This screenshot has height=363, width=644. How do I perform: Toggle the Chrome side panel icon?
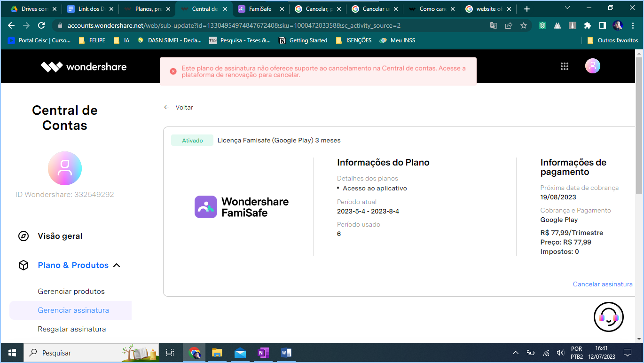point(603,25)
